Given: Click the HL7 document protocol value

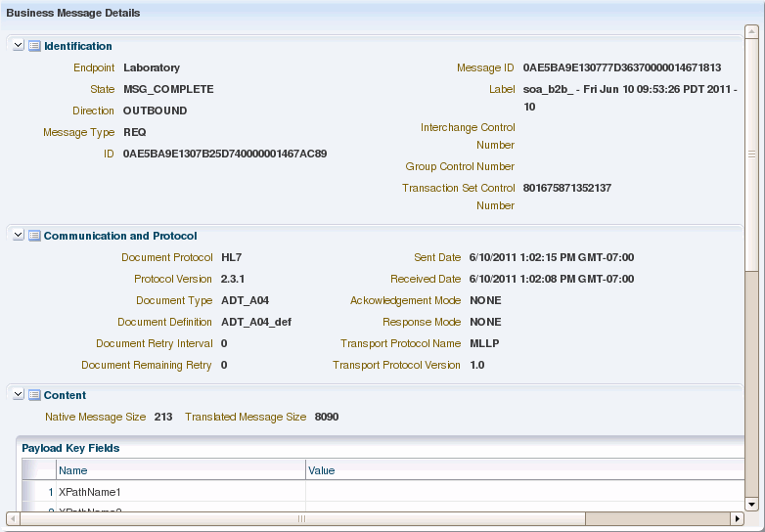Looking at the screenshot, I should pyautogui.click(x=231, y=257).
